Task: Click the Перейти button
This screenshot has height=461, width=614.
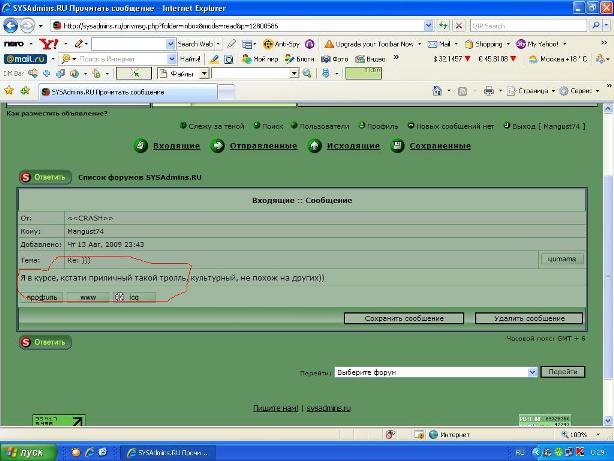Action: 563,372
